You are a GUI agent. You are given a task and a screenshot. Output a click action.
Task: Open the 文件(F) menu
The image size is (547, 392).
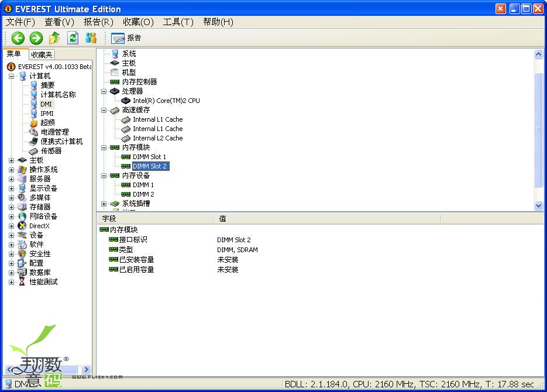[20, 22]
